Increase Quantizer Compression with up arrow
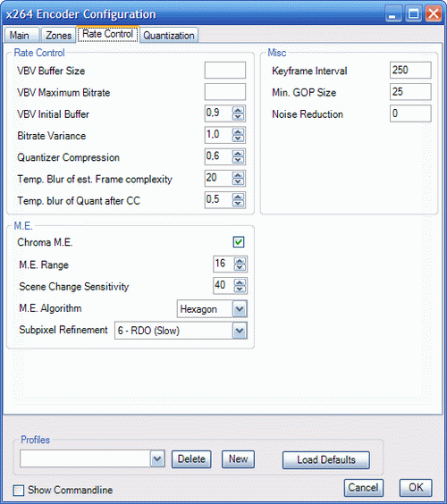This screenshot has height=504, width=447. click(238, 154)
